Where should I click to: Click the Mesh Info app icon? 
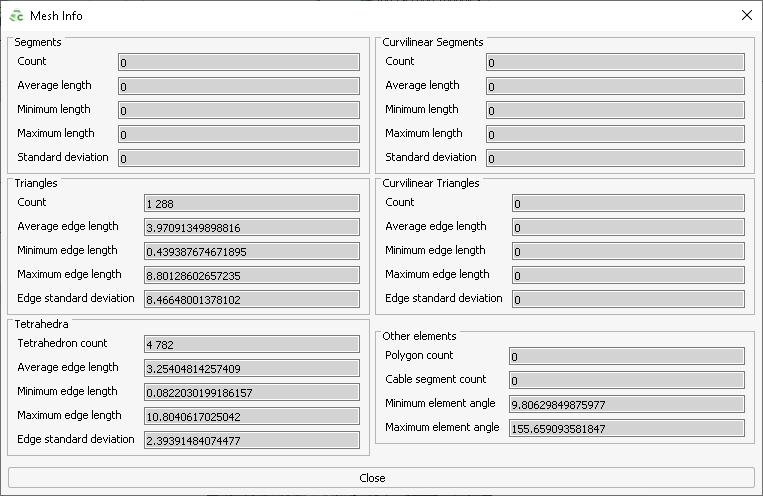click(17, 16)
